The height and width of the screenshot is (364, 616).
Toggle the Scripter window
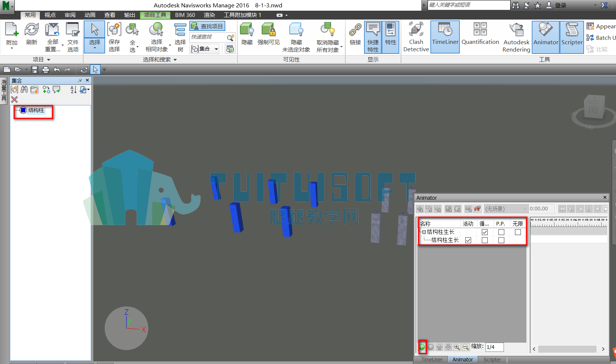pos(572,37)
